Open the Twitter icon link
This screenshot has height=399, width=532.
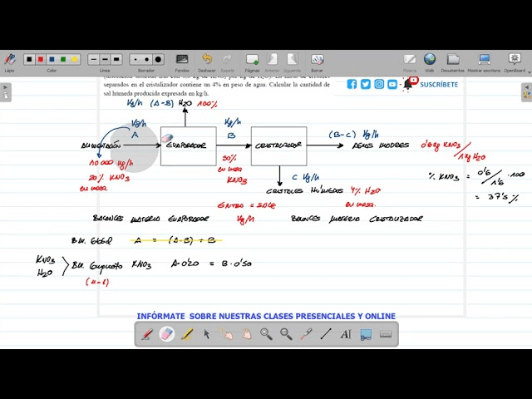(366, 84)
